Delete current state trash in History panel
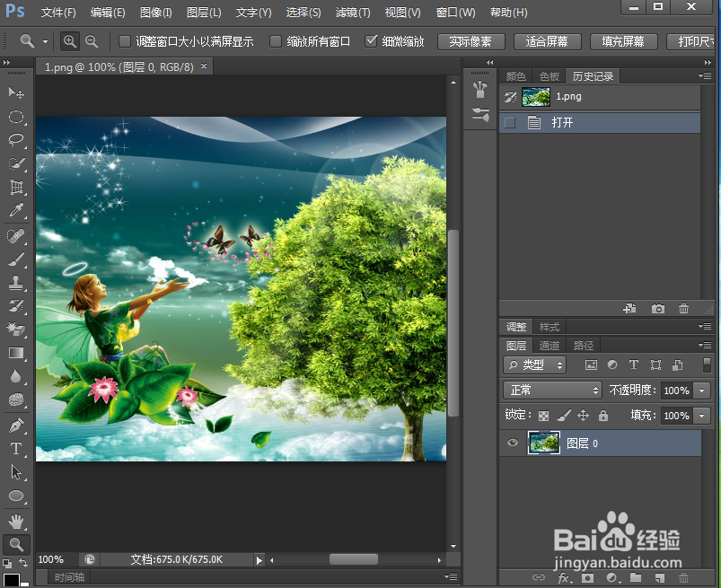 point(684,309)
